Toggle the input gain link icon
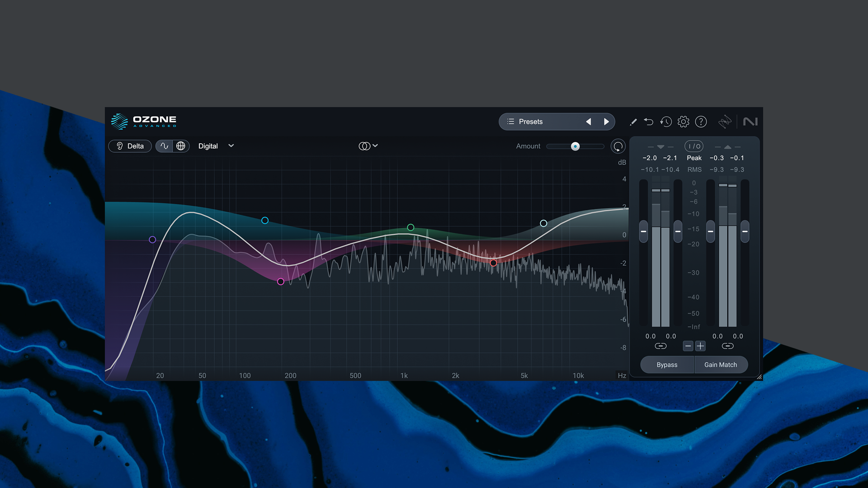868x488 pixels. [x=660, y=346]
